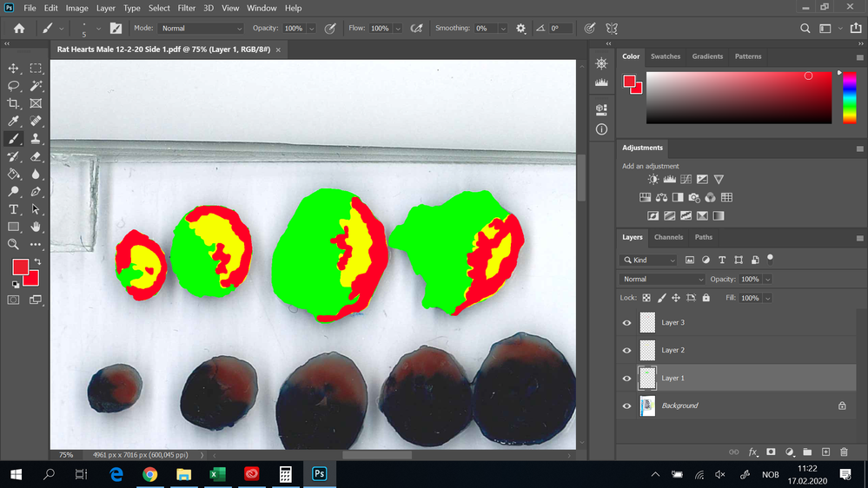Screen dimensions: 868x488
Task: Toggle lock all on layer
Action: (x=706, y=298)
